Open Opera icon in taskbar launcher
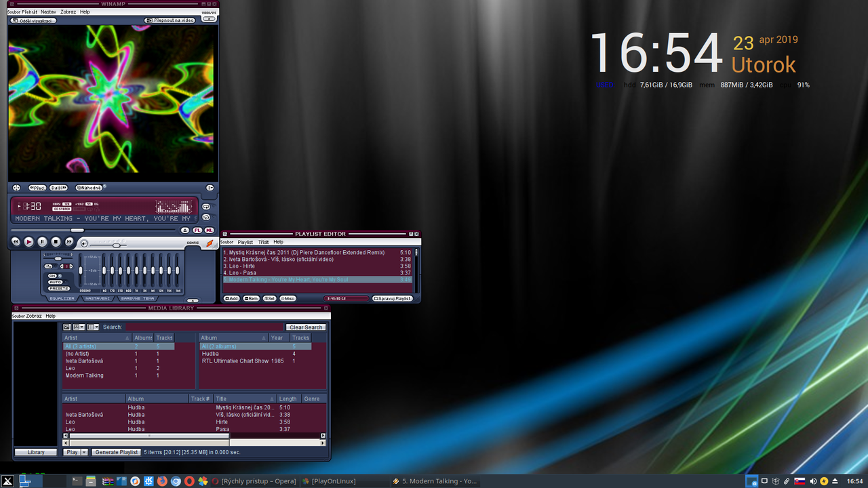Screen dimensions: 868x488 click(189, 481)
